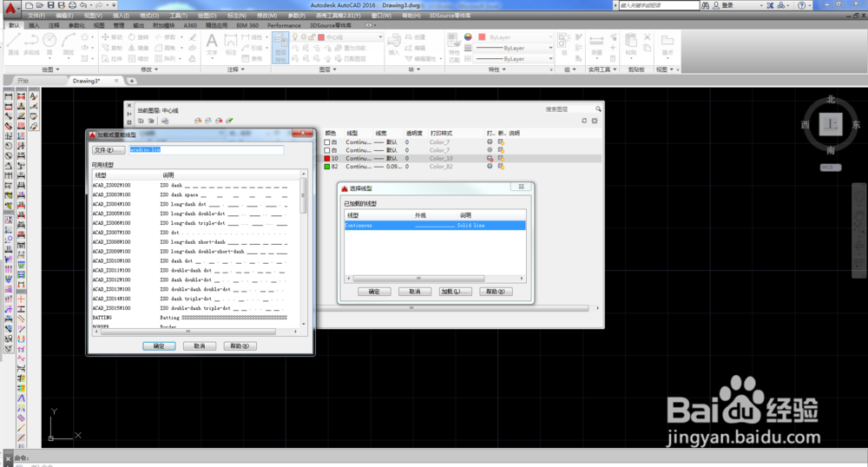Click 帮助(H) in select linetype dialog
Viewport: 868px width, 467px height.
(496, 292)
